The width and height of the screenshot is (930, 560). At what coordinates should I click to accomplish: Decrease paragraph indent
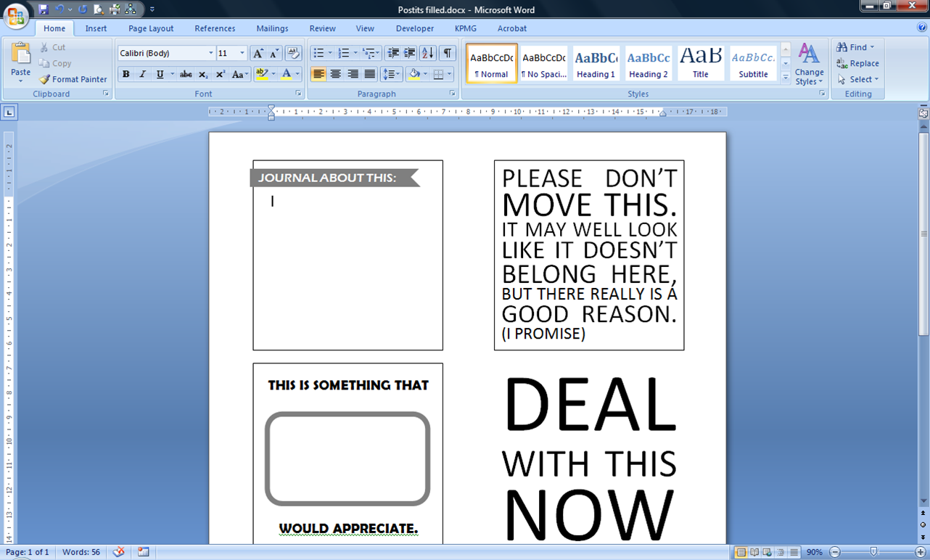[393, 53]
